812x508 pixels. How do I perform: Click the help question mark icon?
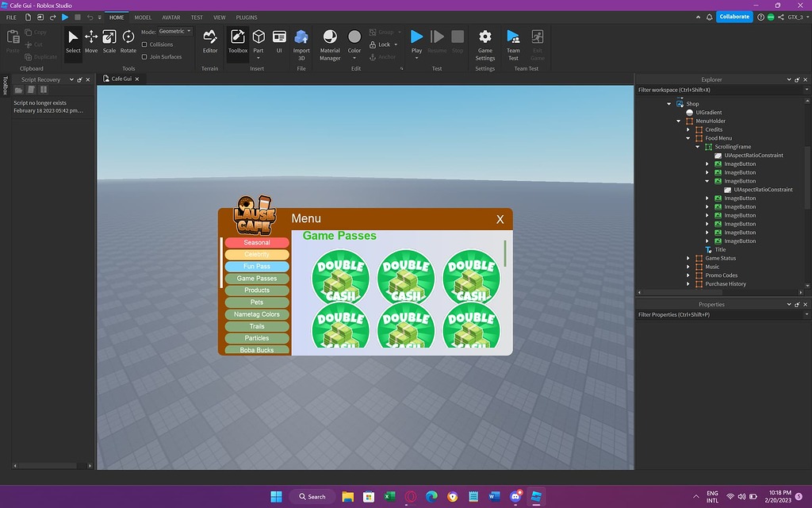coord(760,17)
